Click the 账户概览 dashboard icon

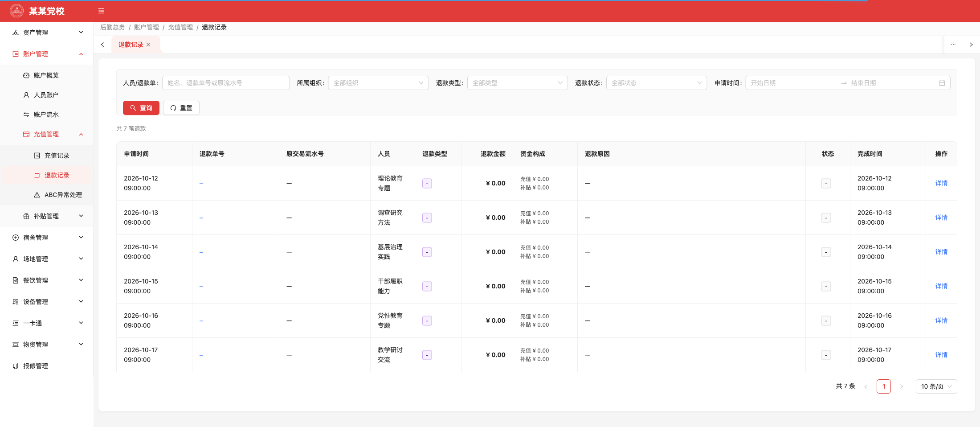26,75
